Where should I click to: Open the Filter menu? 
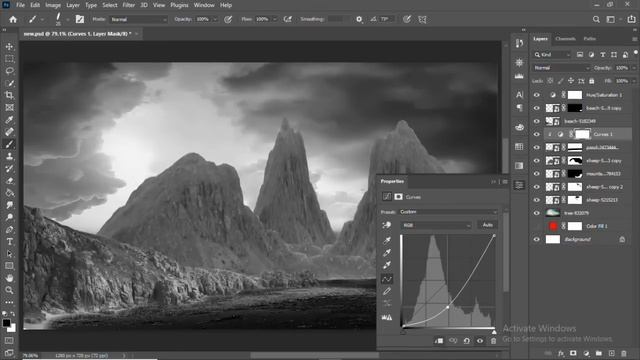[129, 5]
